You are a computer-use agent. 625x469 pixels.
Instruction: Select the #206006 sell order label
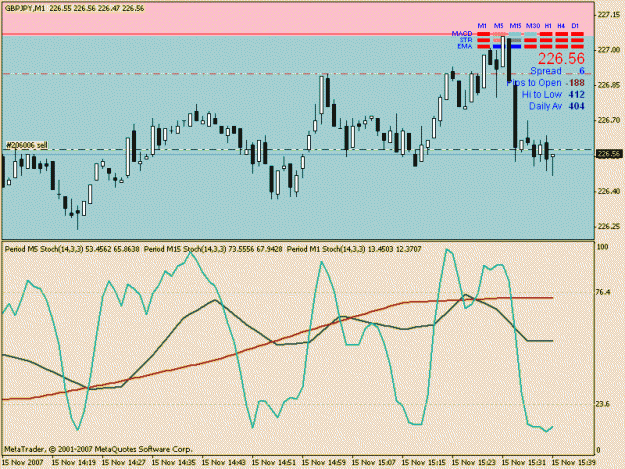27,145
